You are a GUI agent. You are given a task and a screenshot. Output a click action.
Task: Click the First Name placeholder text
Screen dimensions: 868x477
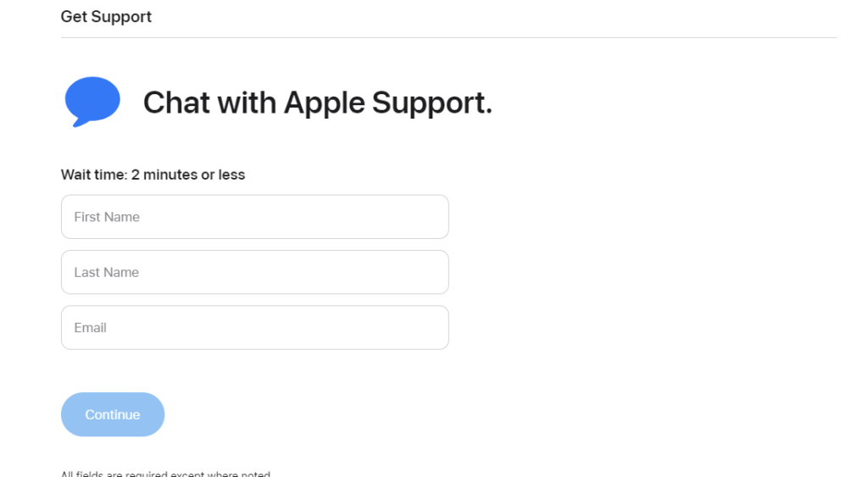point(107,217)
